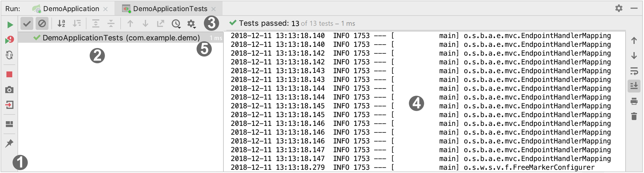
Task: Sort tests alphabetically
Action: 61,23
